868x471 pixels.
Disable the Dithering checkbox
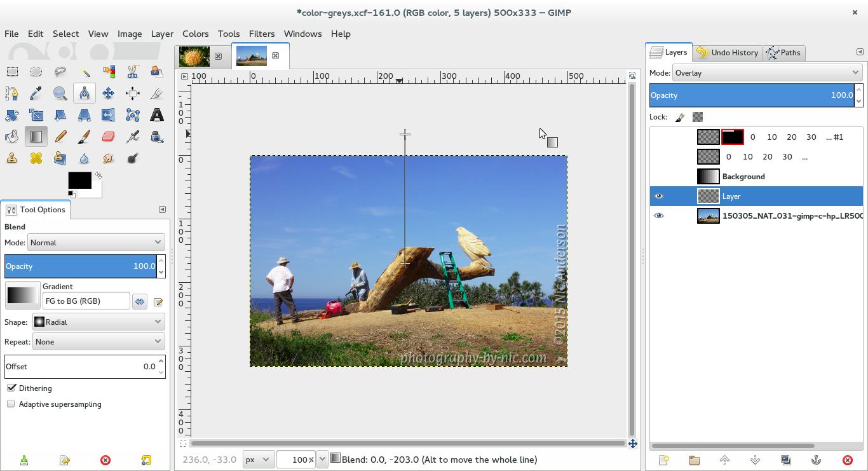11,388
